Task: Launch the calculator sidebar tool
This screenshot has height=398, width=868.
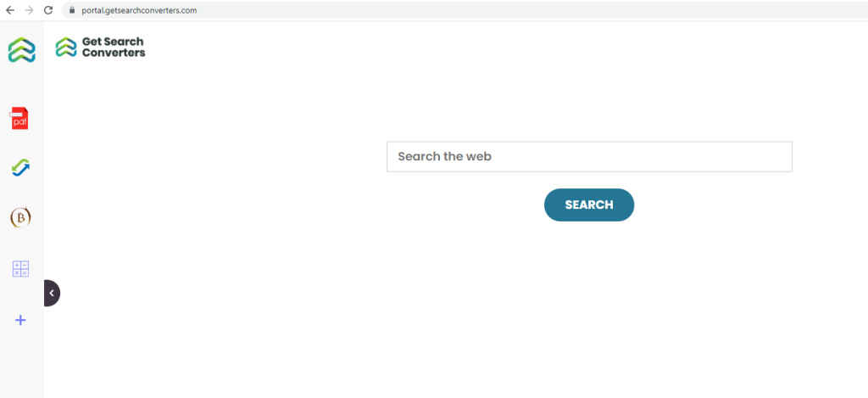Action: (20, 269)
